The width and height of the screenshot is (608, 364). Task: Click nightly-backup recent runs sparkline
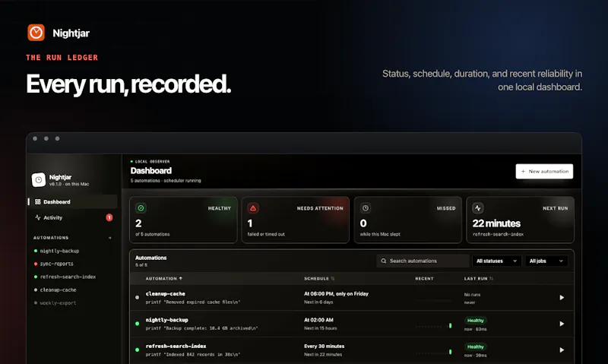433,326
